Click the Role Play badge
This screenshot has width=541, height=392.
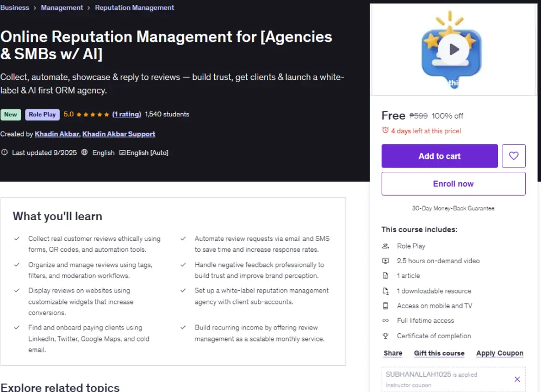(42, 115)
